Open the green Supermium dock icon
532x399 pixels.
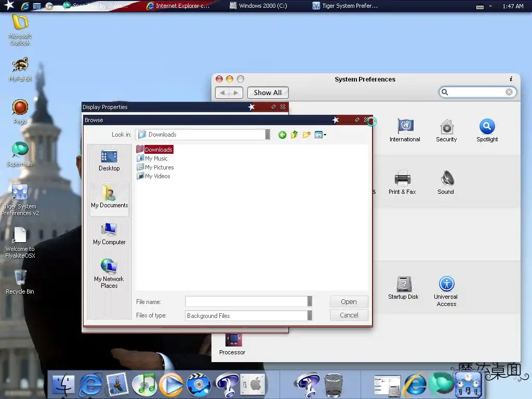[441, 384]
